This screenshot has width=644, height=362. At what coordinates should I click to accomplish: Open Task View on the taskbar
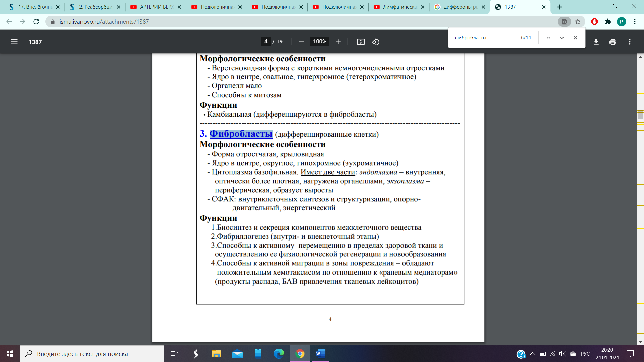pos(174,354)
